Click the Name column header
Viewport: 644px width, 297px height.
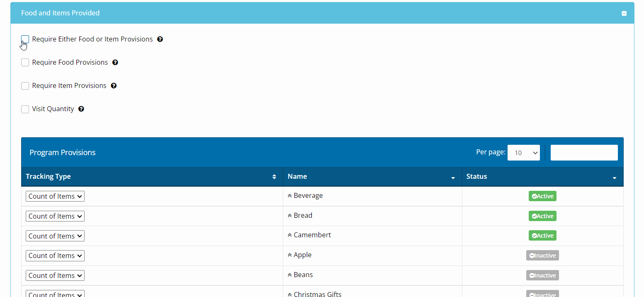[x=372, y=177]
